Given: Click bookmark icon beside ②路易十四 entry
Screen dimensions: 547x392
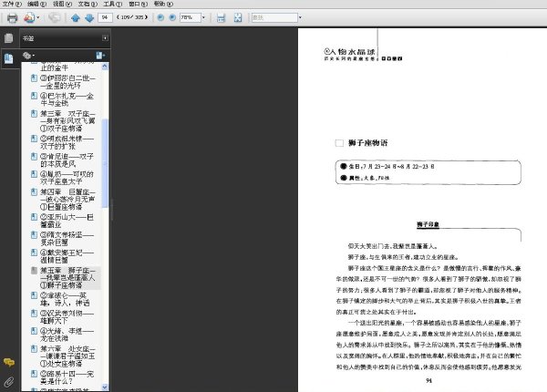Looking at the screenshot, I should pos(34,374).
